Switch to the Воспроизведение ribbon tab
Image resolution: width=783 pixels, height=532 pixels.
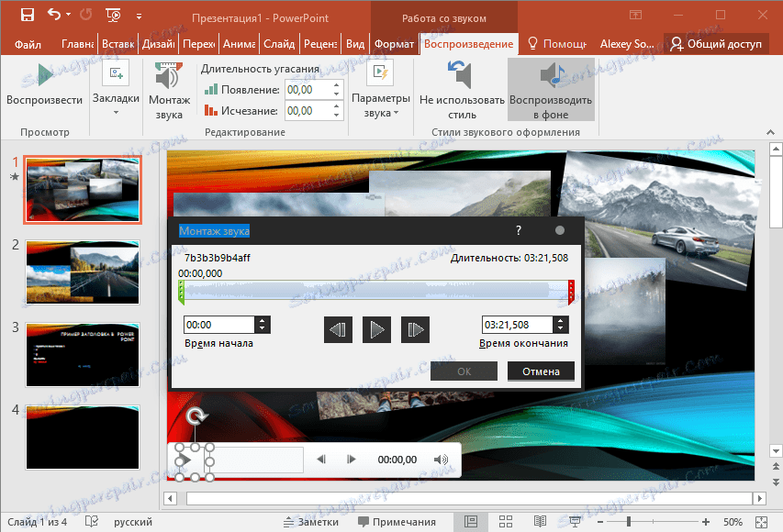pyautogui.click(x=470, y=42)
